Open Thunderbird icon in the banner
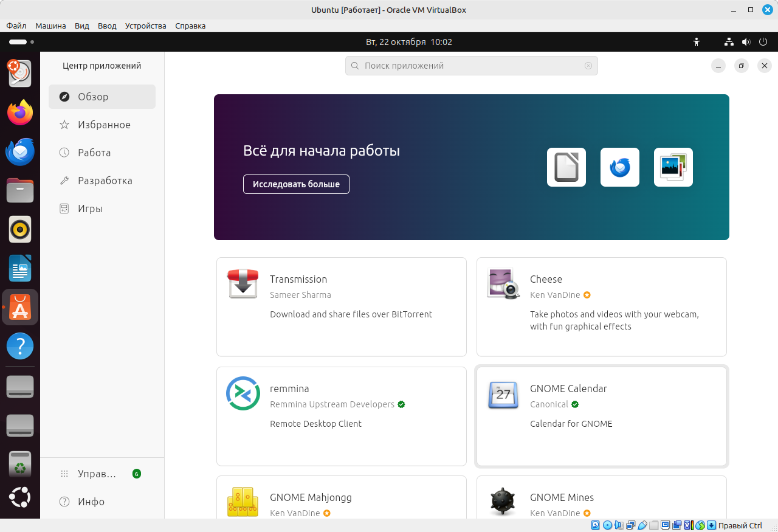The height and width of the screenshot is (532, 778). (x=620, y=167)
